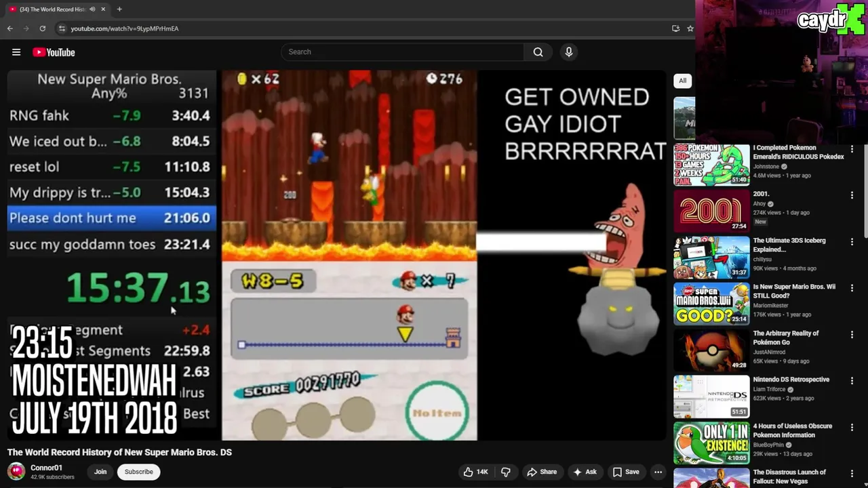Screen dimensions: 868x488
Task: Click the video title below the player
Action: coord(119,452)
